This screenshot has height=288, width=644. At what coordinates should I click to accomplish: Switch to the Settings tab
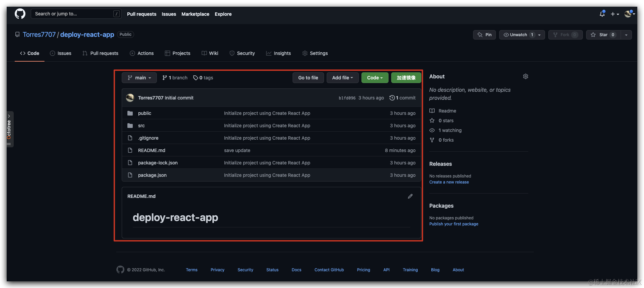click(x=315, y=53)
